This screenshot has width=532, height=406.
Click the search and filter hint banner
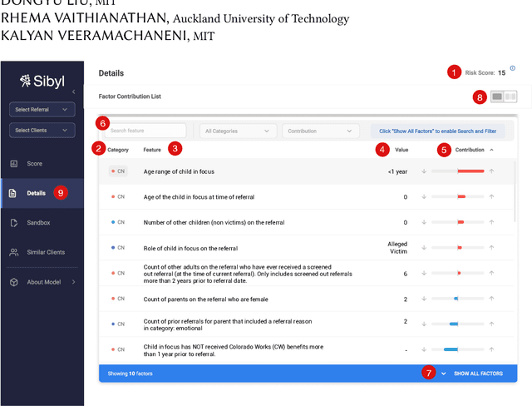437,131
